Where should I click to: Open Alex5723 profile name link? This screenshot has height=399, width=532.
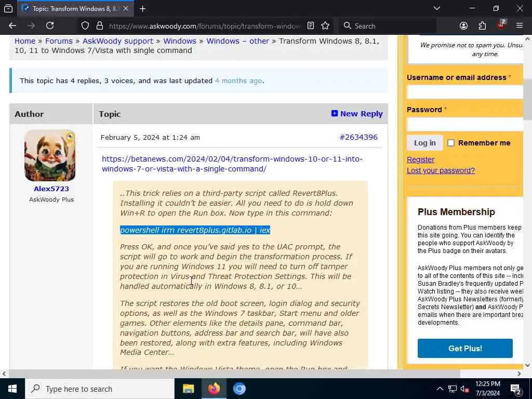click(x=51, y=189)
